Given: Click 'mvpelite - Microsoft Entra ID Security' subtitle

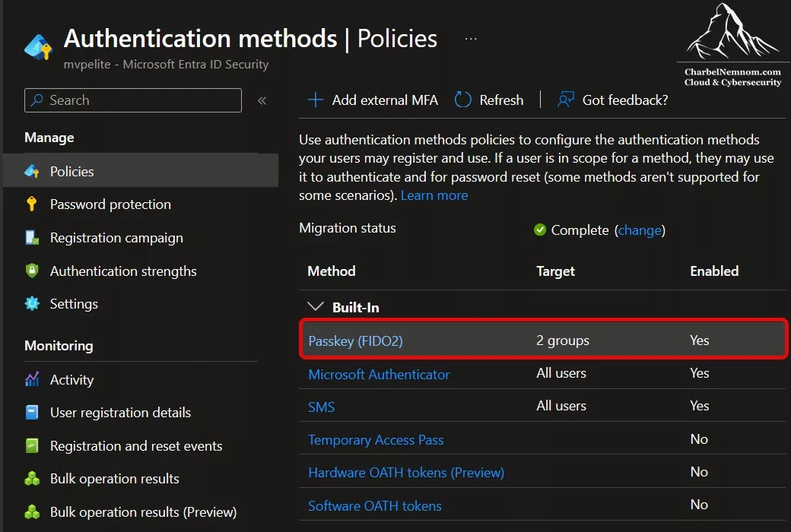Looking at the screenshot, I should point(166,64).
